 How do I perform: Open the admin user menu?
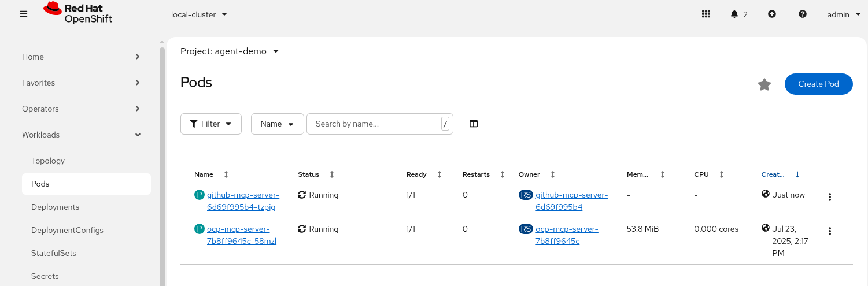(844, 14)
